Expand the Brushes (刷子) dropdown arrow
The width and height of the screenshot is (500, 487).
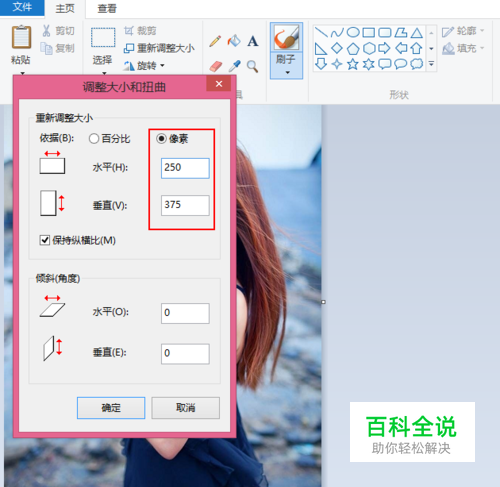point(287,72)
